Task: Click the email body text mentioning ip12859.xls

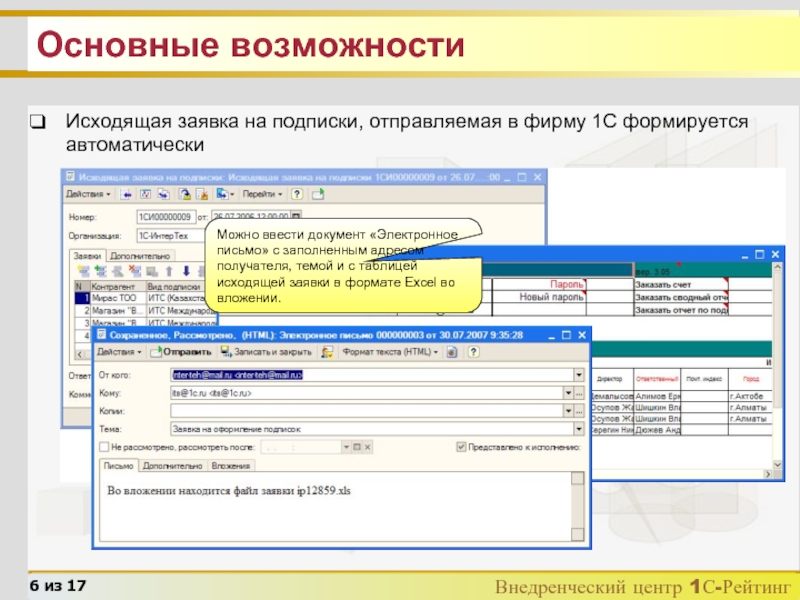Action: tap(229, 491)
